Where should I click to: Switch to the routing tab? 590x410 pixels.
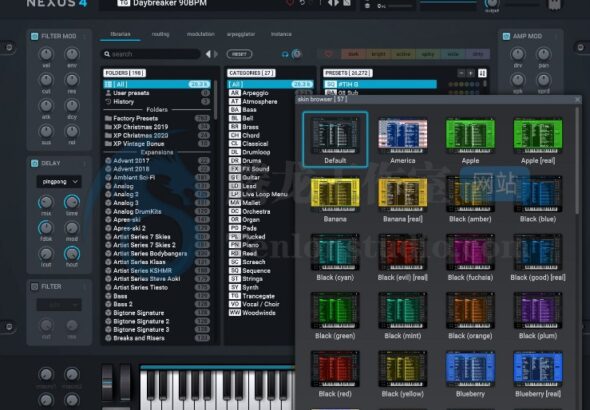tap(160, 34)
